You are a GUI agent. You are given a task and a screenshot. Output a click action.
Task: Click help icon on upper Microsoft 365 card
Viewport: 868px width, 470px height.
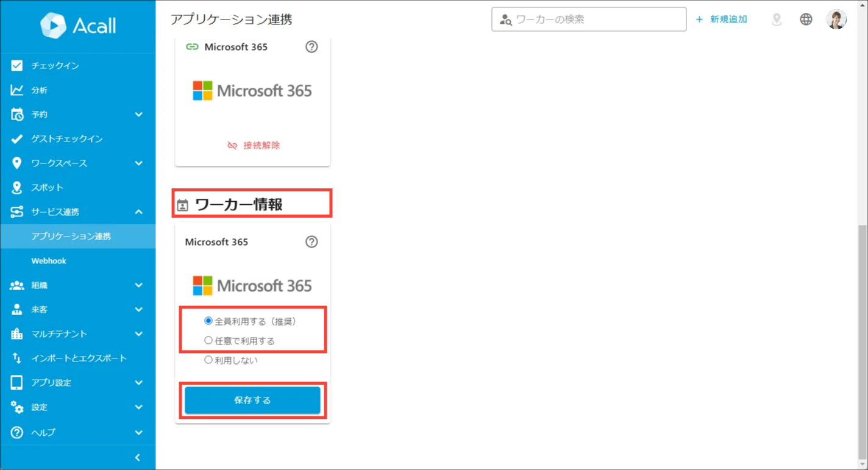point(311,46)
